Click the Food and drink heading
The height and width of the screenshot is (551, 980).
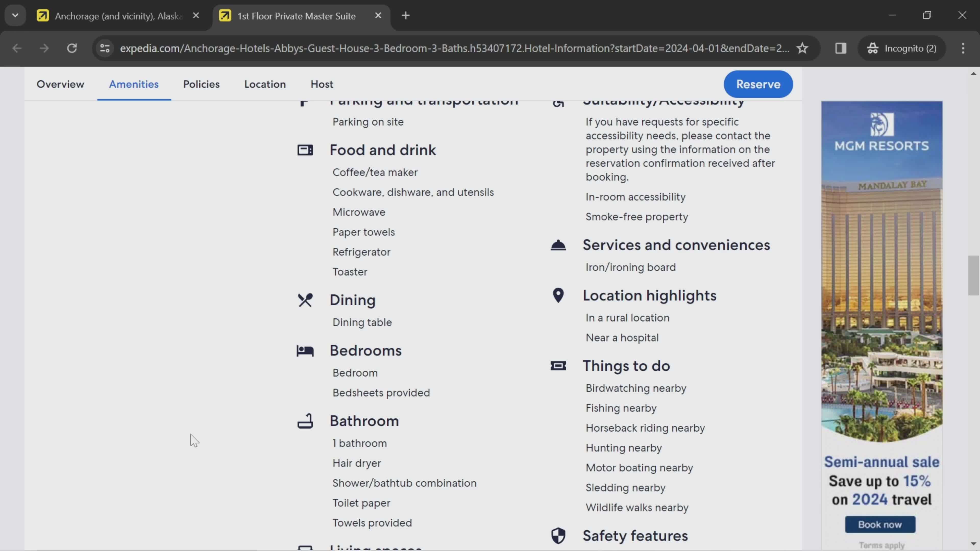(x=383, y=150)
